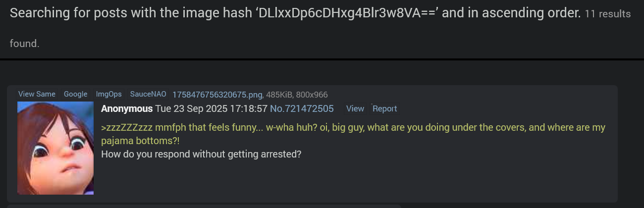The width and height of the screenshot is (644, 208).
Task: Open the file 1758476756320675.png link
Action: pyautogui.click(x=217, y=95)
